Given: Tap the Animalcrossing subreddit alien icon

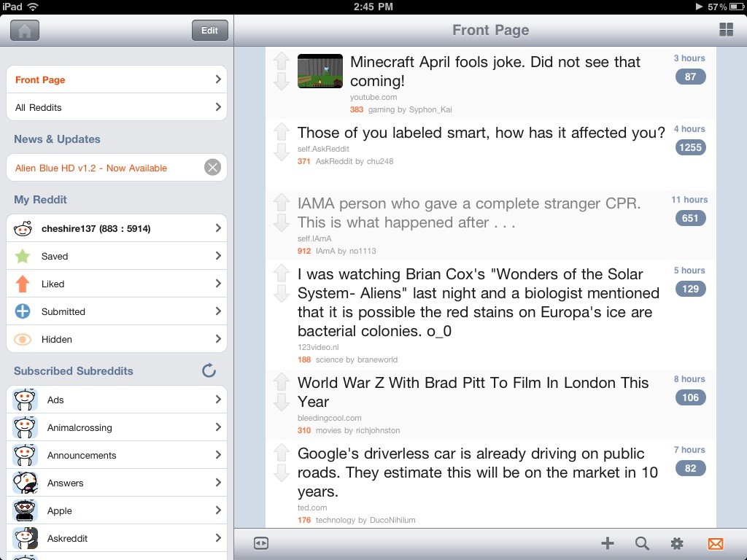Looking at the screenshot, I should click(25, 427).
